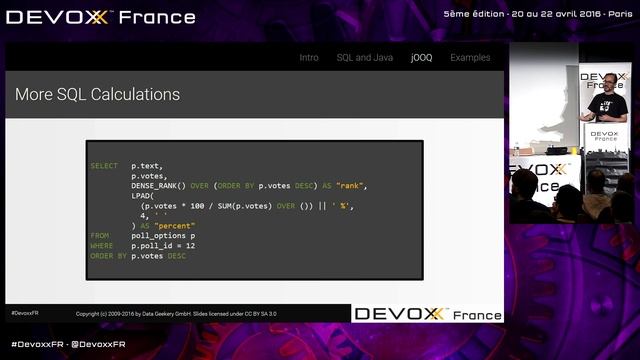Click the FROM keyword in the code
This screenshot has width=640, height=360.
(100, 236)
